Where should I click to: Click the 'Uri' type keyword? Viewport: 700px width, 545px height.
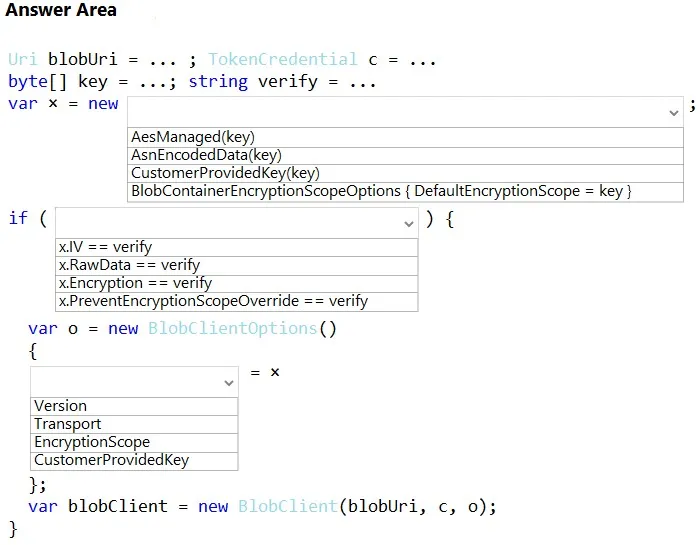(23, 59)
